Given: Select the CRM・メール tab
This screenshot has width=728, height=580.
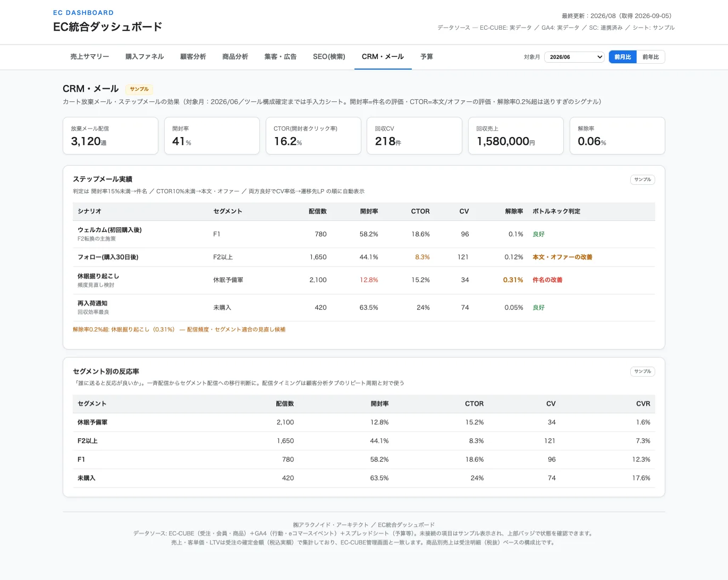Looking at the screenshot, I should (x=383, y=57).
